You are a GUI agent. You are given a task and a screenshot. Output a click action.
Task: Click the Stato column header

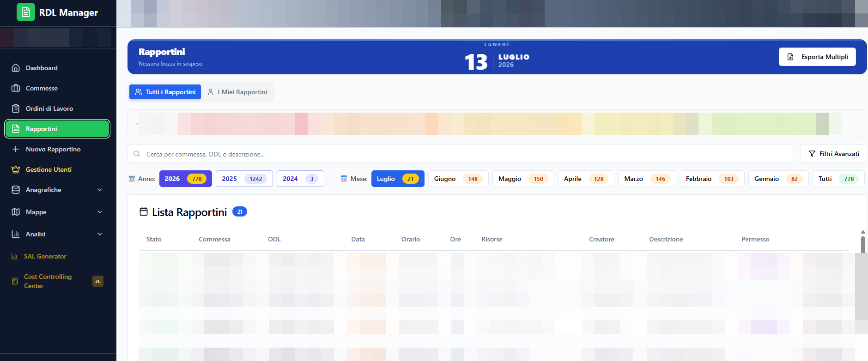coord(154,239)
